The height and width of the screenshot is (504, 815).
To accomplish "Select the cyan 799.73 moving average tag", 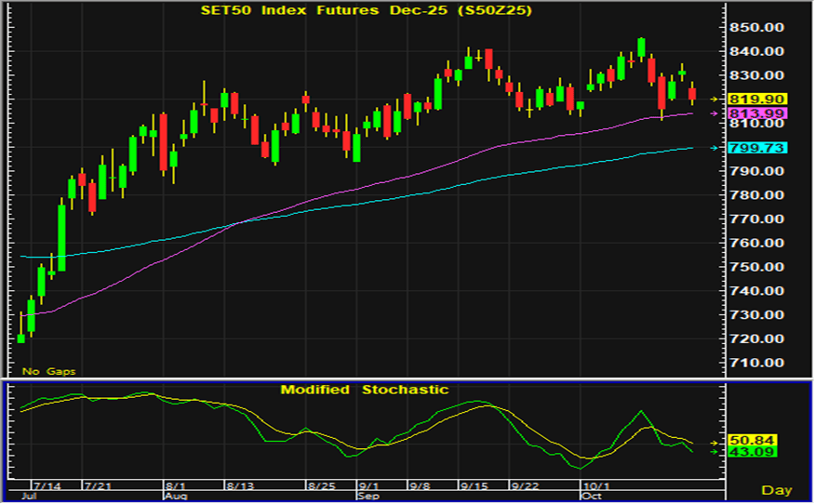I will (761, 148).
